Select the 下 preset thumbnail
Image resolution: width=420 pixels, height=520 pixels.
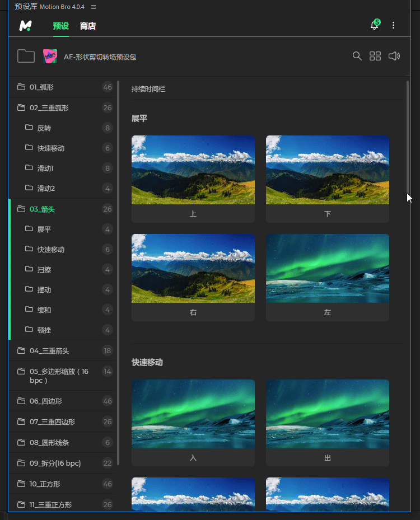(328, 179)
